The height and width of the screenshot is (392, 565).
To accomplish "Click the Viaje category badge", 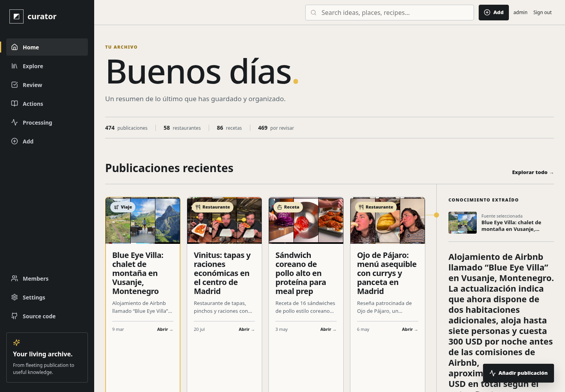I will pos(123,207).
